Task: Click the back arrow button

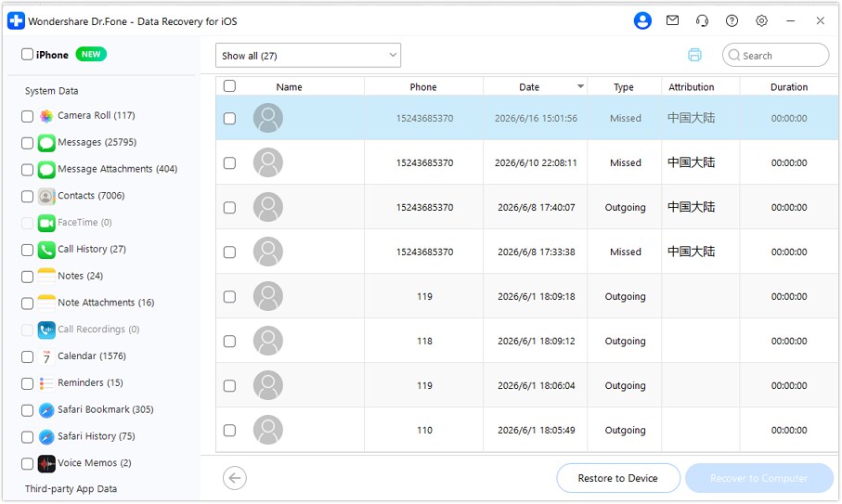Action: pyautogui.click(x=235, y=478)
